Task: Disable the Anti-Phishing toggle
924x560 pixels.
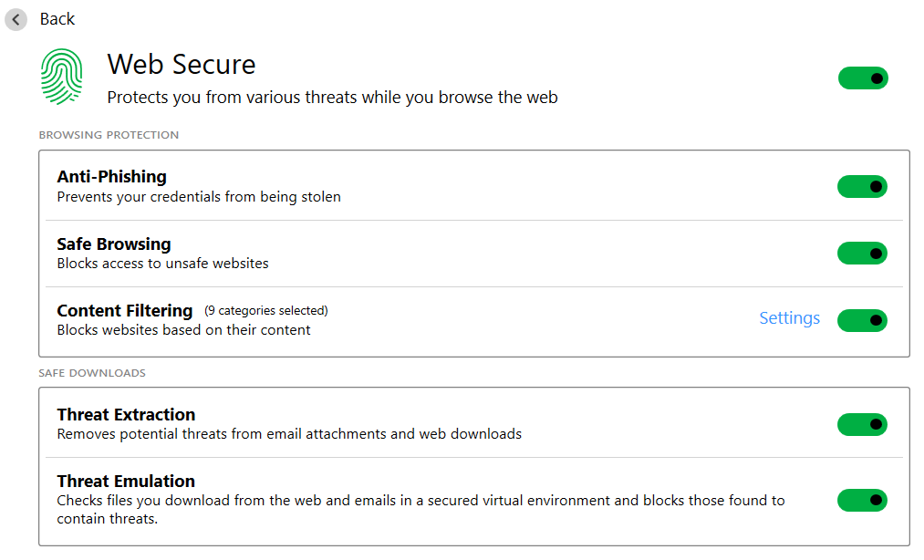Action: (x=862, y=187)
